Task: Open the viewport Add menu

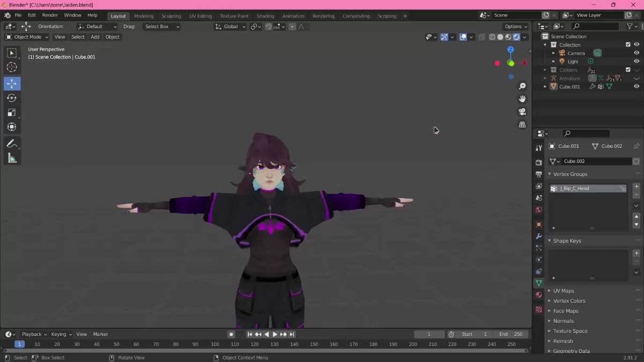Action: pyautogui.click(x=95, y=37)
